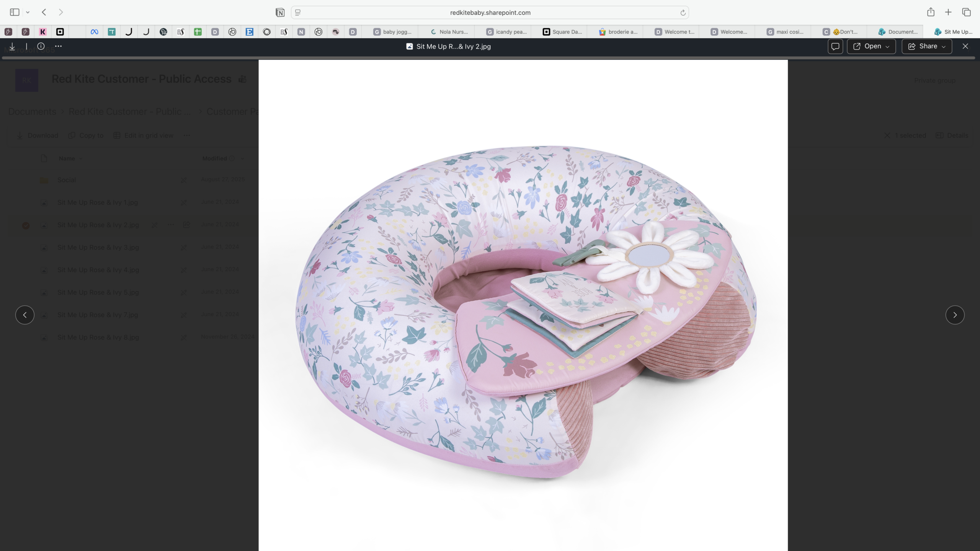Open the comments pane icon
The width and height of the screenshot is (980, 551).
coord(835,46)
